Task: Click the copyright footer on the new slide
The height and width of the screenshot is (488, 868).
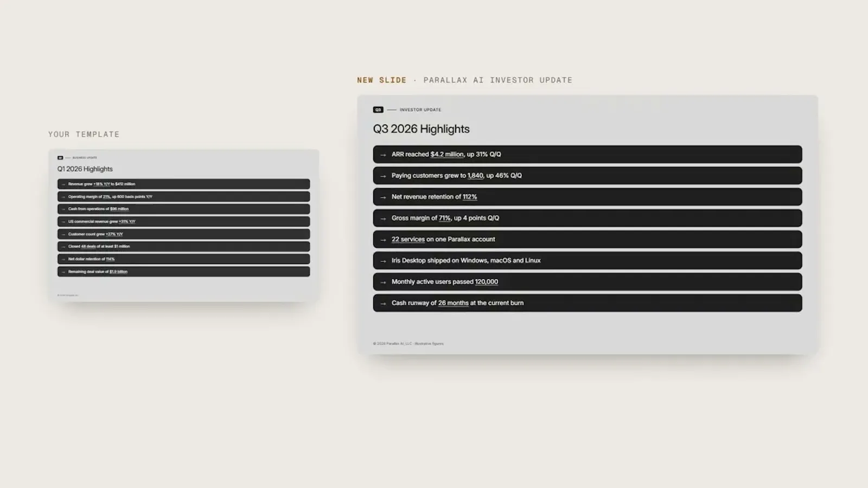Action: tap(408, 343)
